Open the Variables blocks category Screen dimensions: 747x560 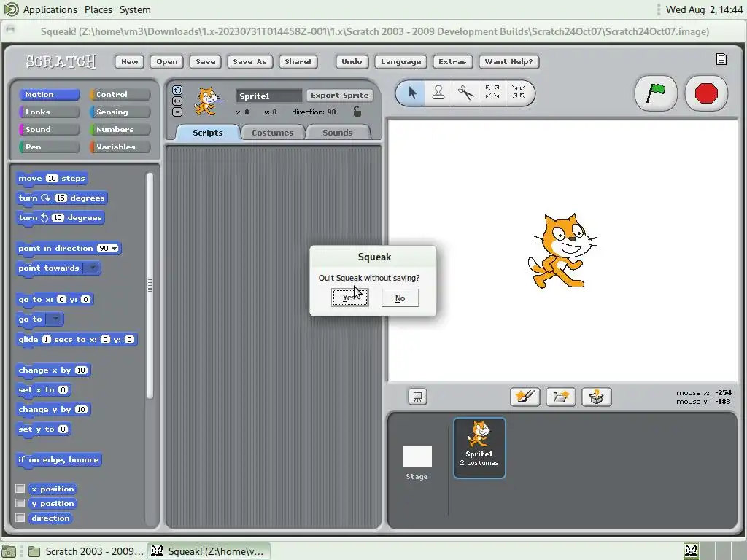[120, 147]
